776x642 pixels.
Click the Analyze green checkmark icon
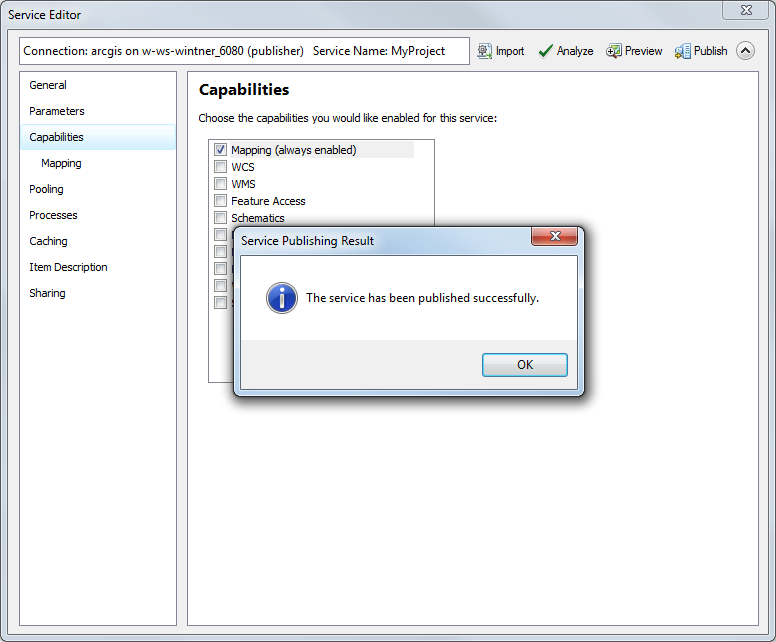(x=545, y=51)
